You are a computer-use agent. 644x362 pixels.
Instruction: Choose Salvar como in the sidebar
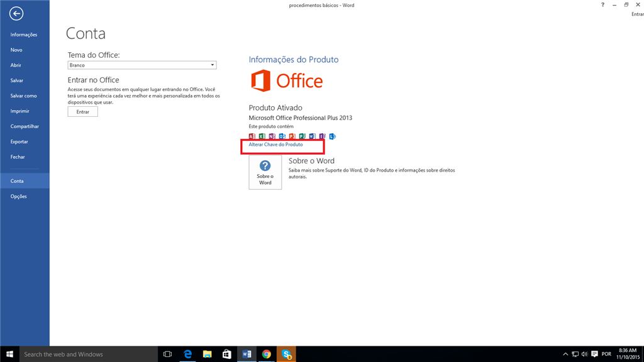[x=25, y=96]
